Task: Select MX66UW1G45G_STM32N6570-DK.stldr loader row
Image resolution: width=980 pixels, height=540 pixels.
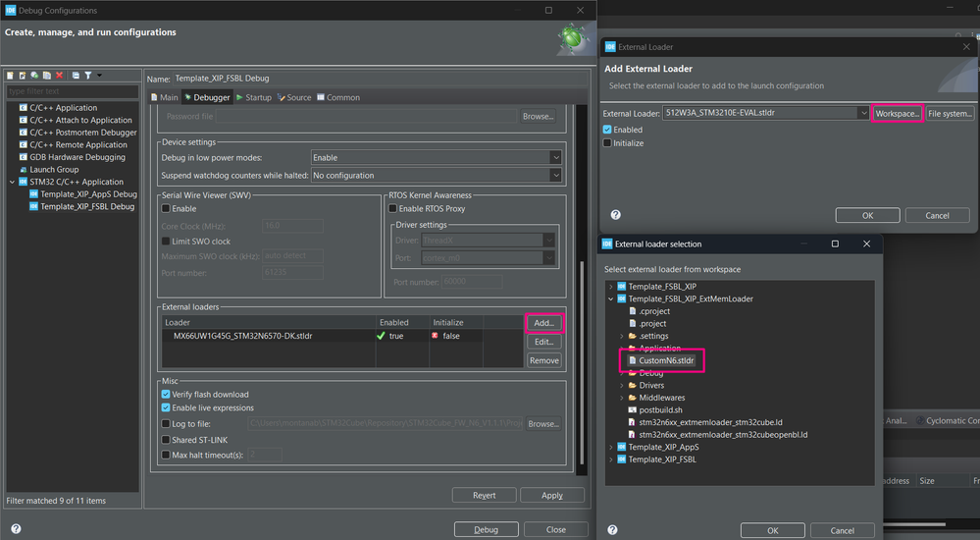Action: point(342,336)
